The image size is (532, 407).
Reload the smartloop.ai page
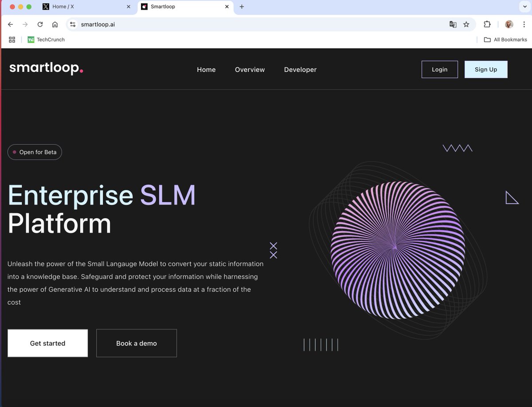40,24
